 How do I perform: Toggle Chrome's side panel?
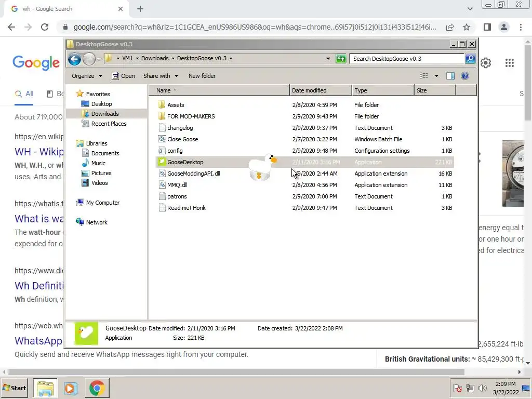(487, 27)
